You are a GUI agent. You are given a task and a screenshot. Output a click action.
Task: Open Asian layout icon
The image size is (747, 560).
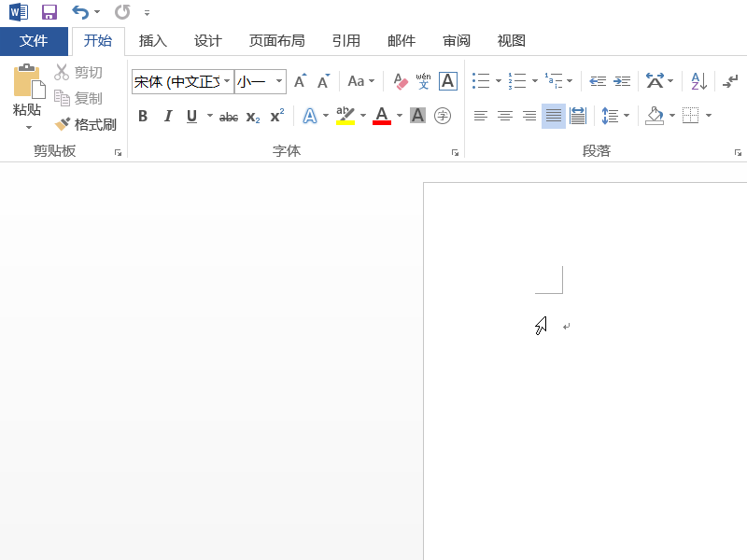click(x=655, y=81)
